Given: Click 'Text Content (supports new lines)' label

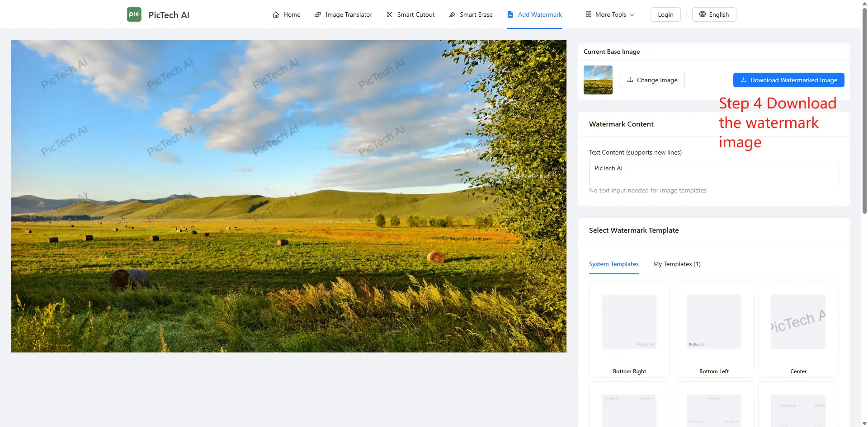Looking at the screenshot, I should (x=635, y=153).
